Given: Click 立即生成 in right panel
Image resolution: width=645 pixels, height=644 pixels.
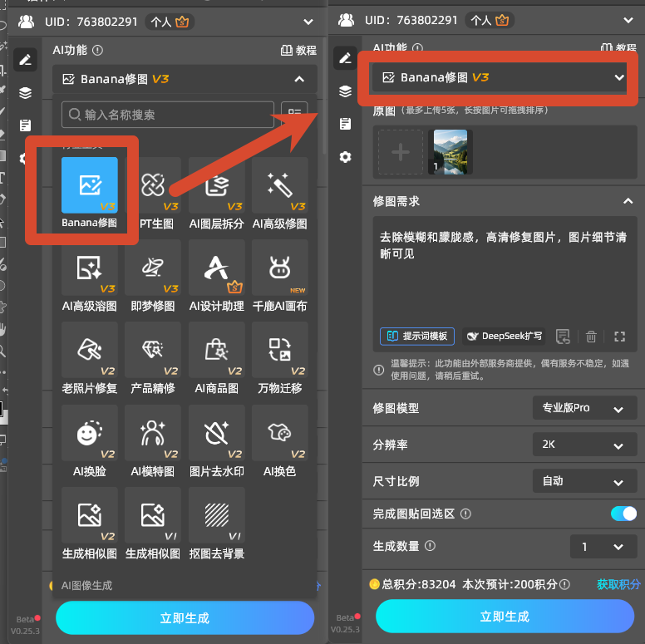Looking at the screenshot, I should click(x=505, y=616).
